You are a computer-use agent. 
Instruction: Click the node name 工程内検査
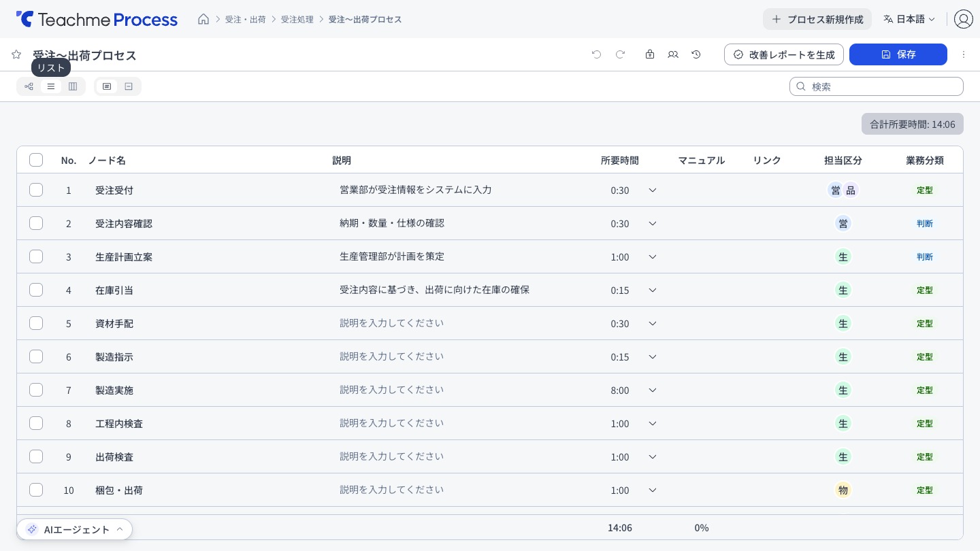119,423
